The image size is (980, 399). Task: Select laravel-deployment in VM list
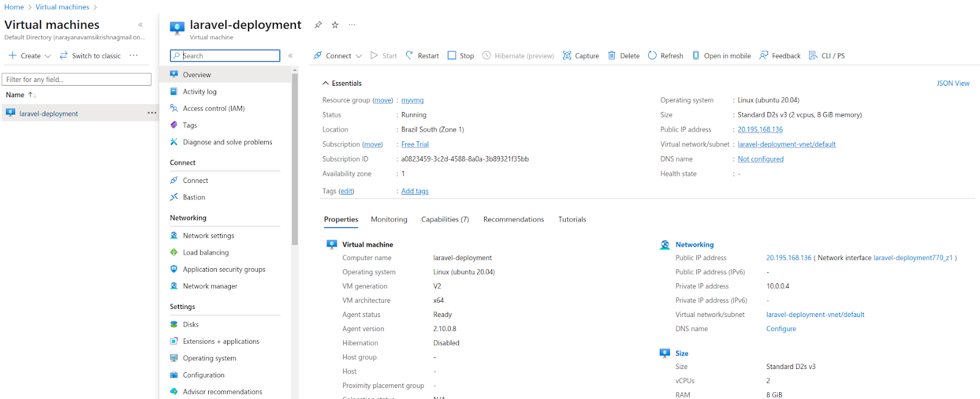(48, 114)
